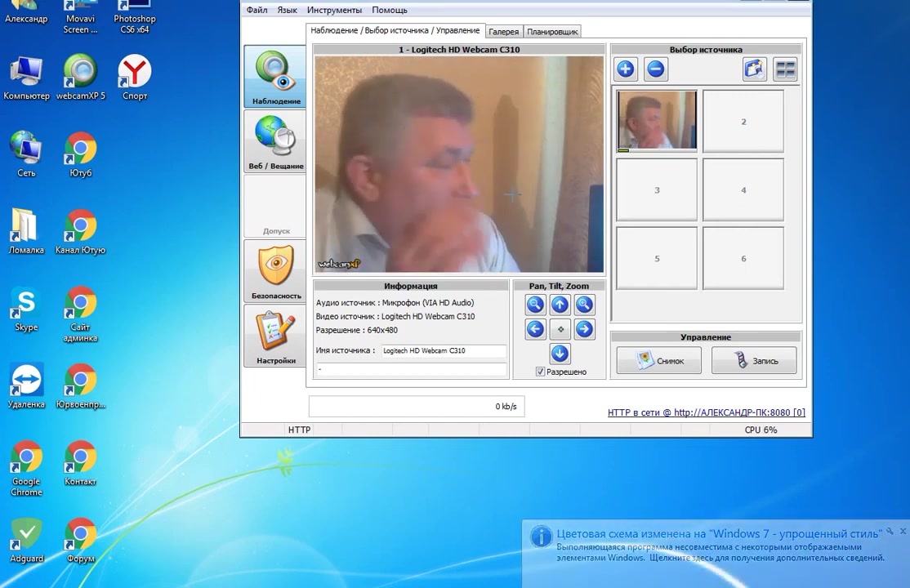Launch Adguard from the desktop
910x588 pixels.
(x=26, y=541)
